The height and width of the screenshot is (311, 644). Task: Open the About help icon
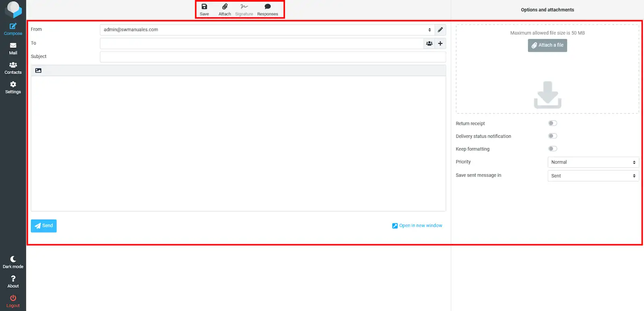pyautogui.click(x=13, y=282)
